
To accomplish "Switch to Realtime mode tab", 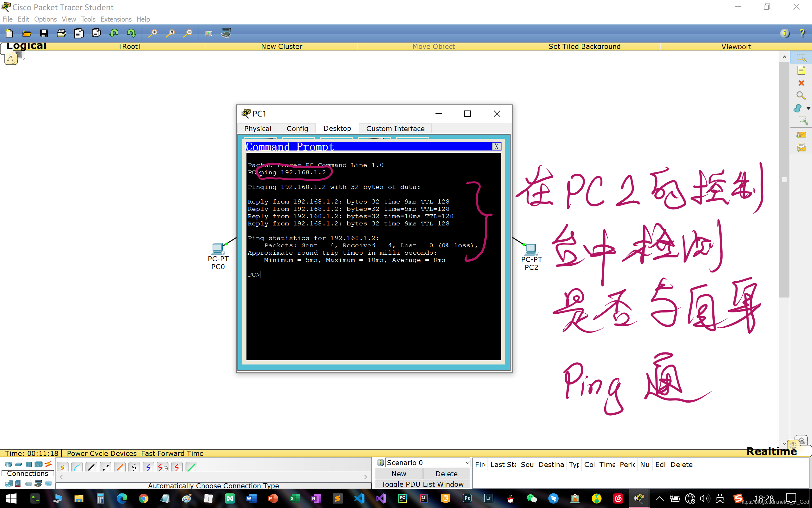I will tap(771, 451).
